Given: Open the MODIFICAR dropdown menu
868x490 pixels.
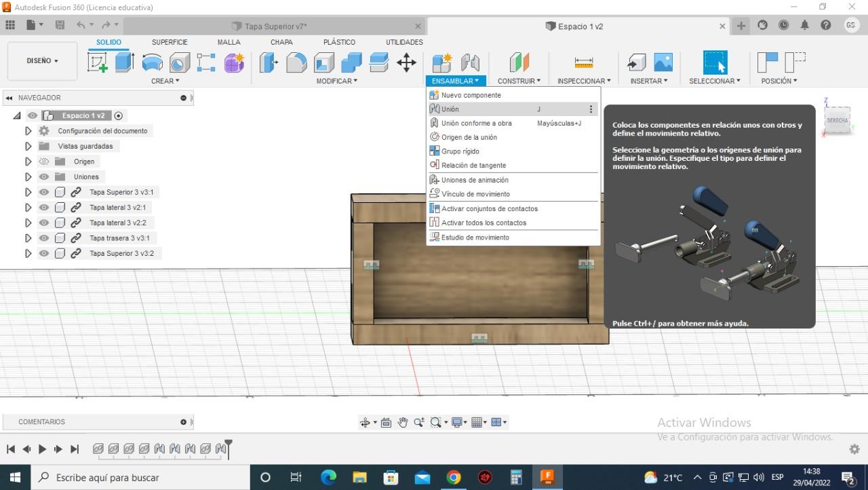Looking at the screenshot, I should (x=337, y=81).
